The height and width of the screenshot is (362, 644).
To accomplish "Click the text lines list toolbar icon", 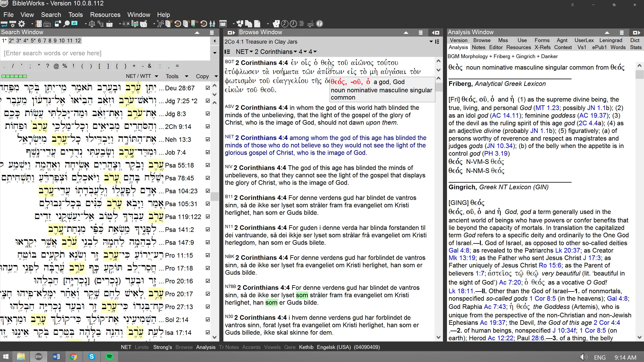I will pyautogui.click(x=301, y=24).
